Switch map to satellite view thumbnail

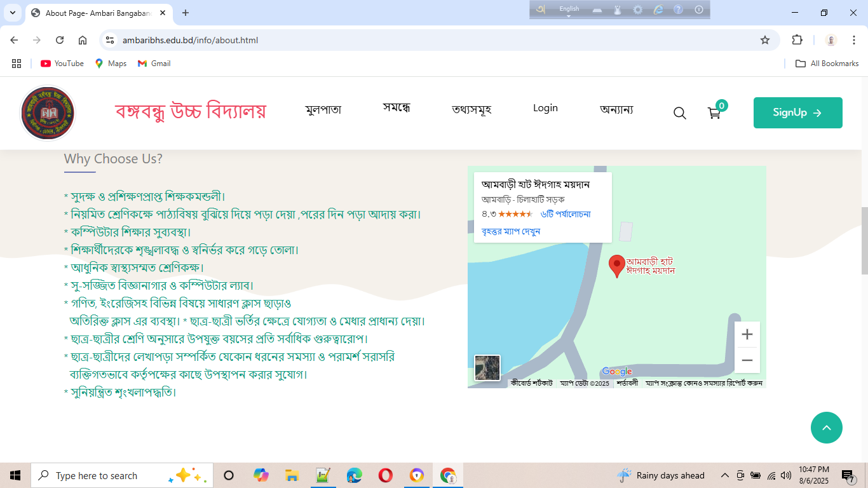487,368
